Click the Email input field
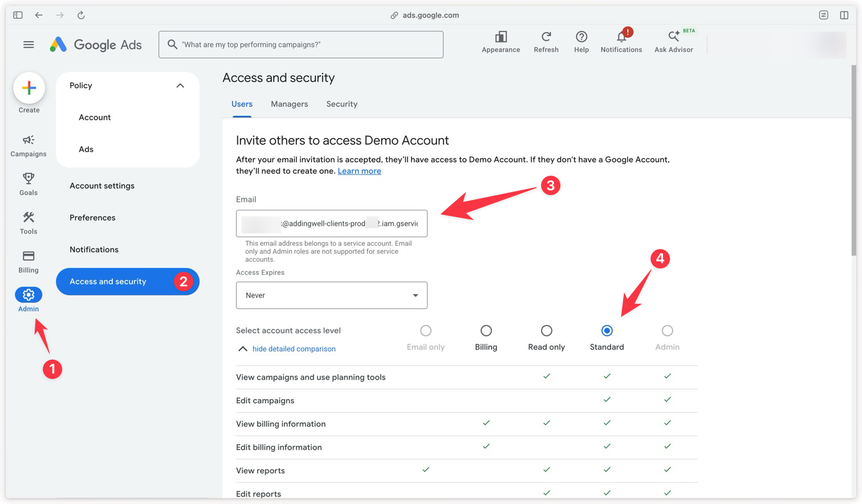Screen dimensions: 862x504 (332, 223)
